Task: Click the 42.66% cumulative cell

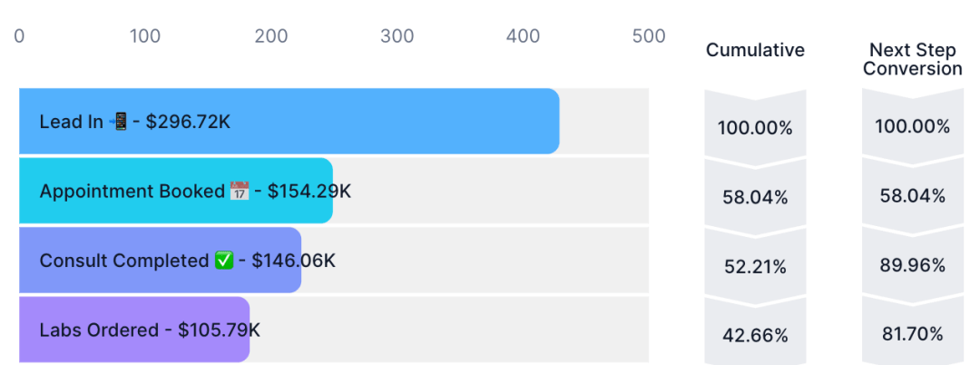Action: pos(755,331)
